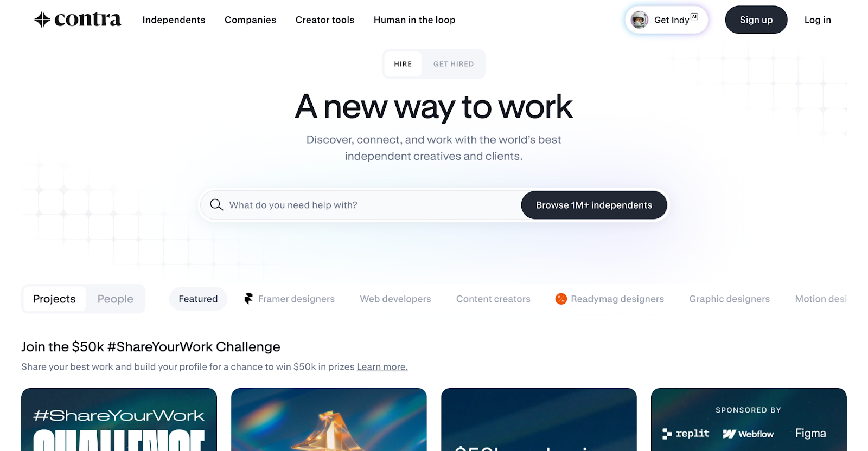This screenshot has width=868, height=451.
Task: Click the Framer logo icon
Action: coord(248,299)
